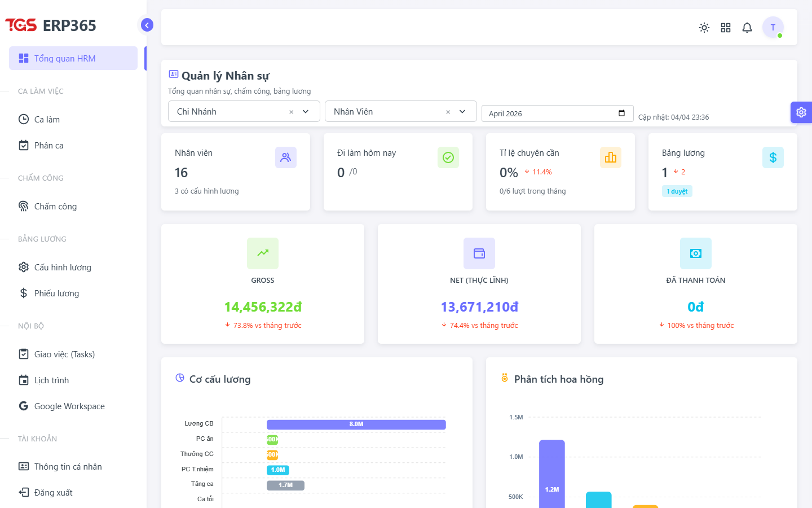Open Tổng quan HRM menu item
Viewport: 812px width, 508px height.
pos(73,58)
